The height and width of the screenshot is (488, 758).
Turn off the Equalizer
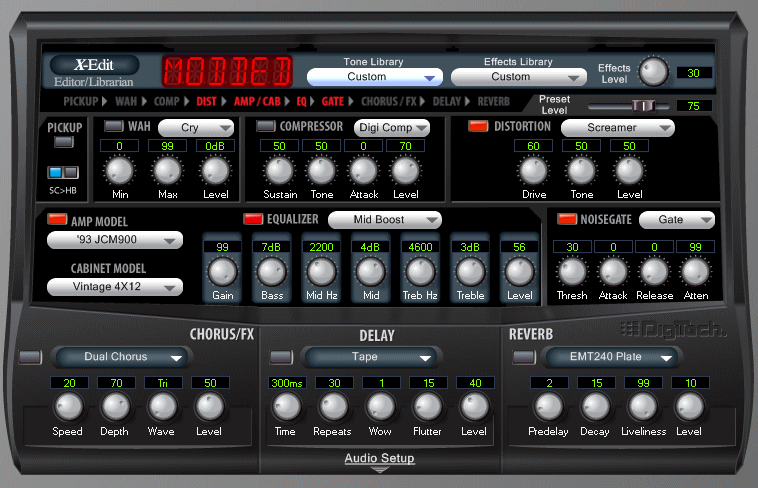pyautogui.click(x=253, y=219)
